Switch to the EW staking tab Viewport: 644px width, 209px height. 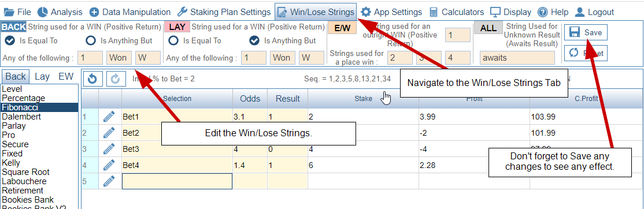coord(66,76)
